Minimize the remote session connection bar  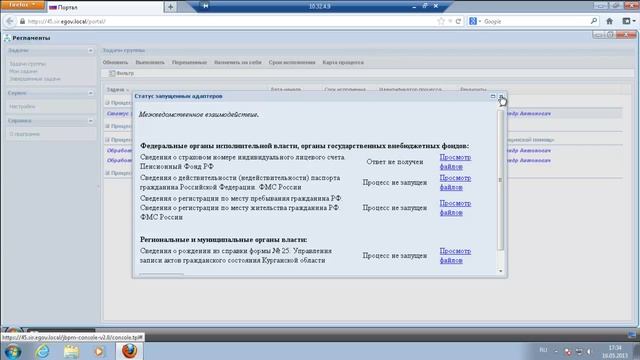(x=414, y=6)
